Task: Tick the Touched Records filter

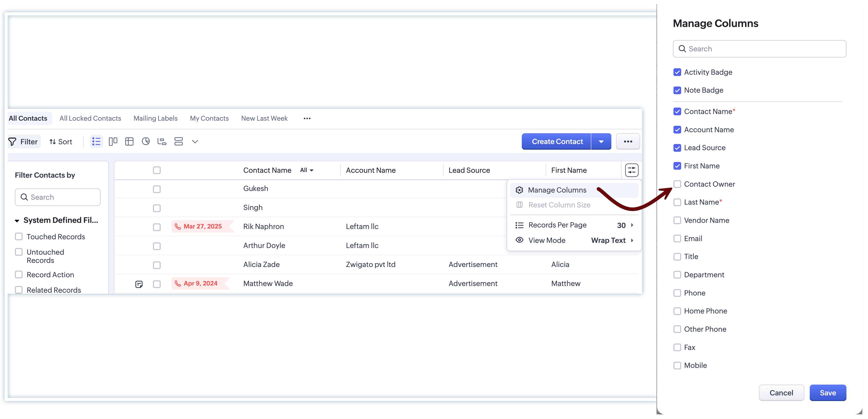Action: 19,237
